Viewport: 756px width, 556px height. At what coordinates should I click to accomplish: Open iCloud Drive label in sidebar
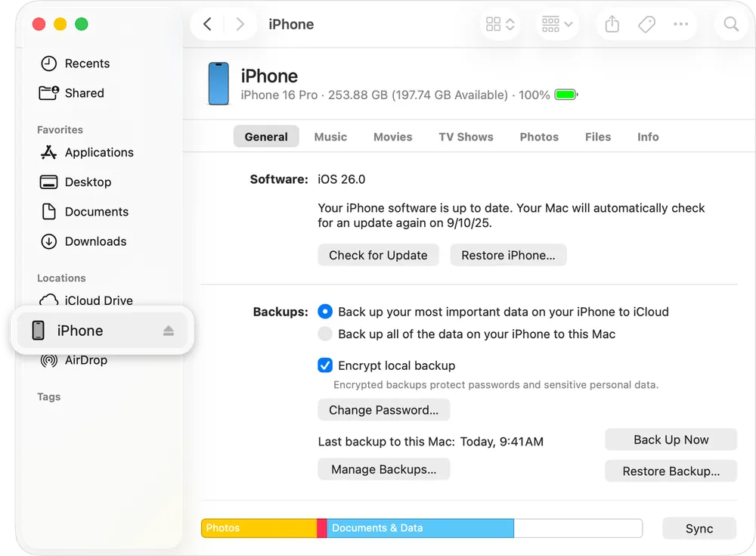[x=99, y=300]
